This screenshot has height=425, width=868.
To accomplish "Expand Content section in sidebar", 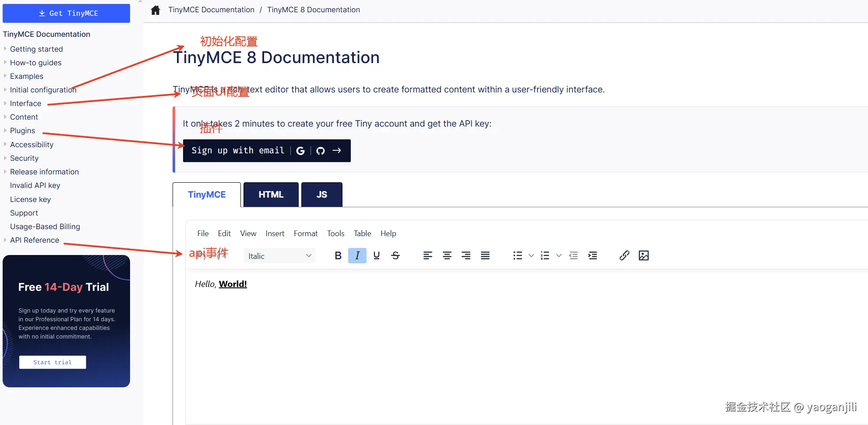I will coord(5,117).
